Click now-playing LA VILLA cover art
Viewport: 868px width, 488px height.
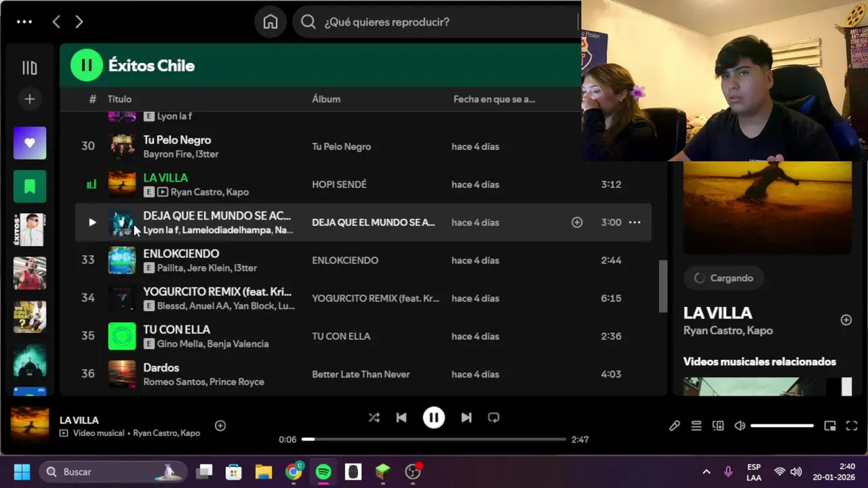[30, 426]
